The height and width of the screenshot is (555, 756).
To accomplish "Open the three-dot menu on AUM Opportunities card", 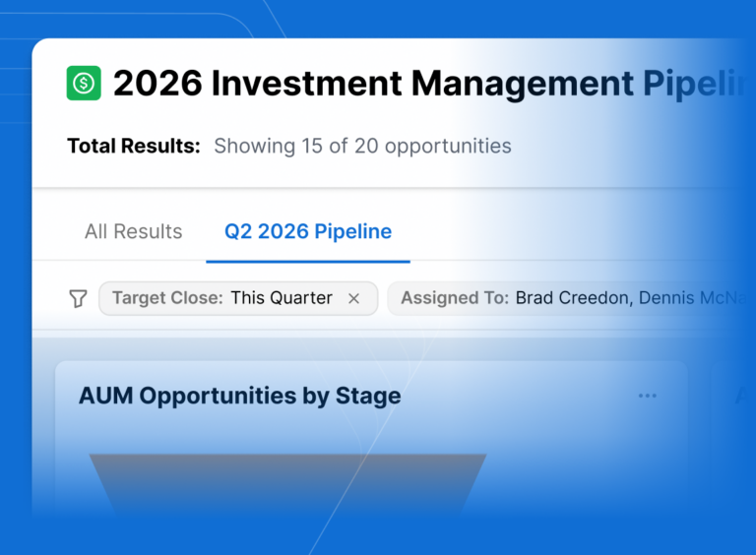I will [647, 396].
